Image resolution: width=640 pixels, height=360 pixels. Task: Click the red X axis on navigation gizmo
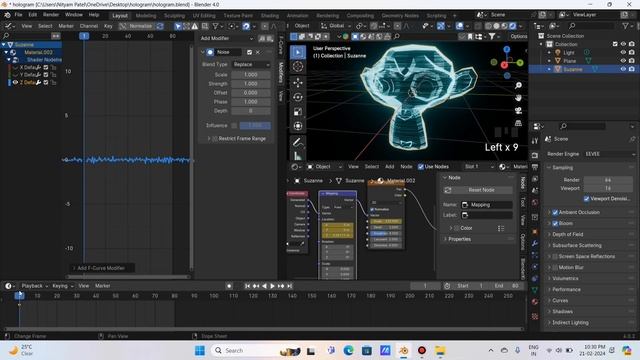tap(504, 65)
